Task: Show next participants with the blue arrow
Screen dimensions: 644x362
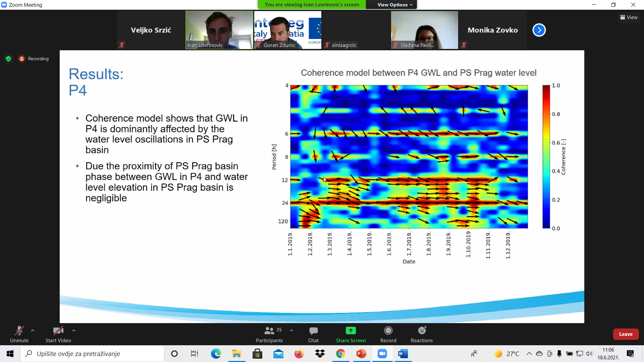Action: click(539, 30)
